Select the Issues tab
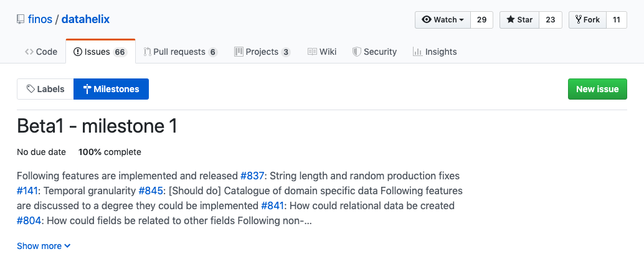 101,52
